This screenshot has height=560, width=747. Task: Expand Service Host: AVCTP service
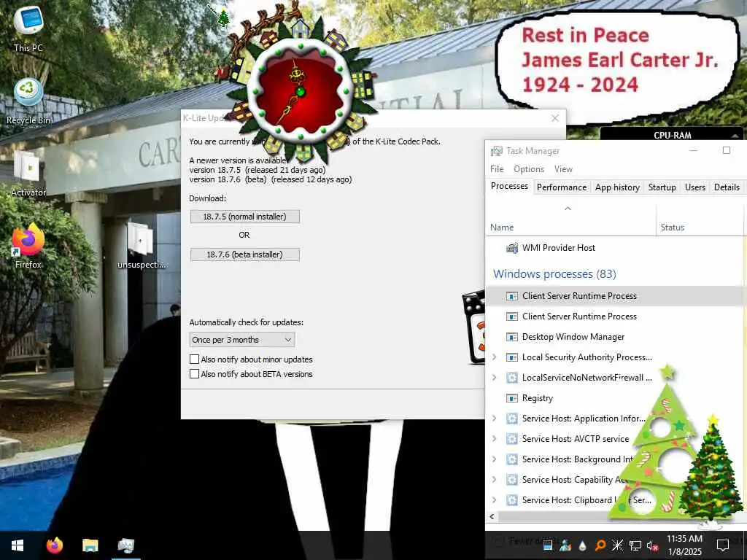tap(494, 439)
